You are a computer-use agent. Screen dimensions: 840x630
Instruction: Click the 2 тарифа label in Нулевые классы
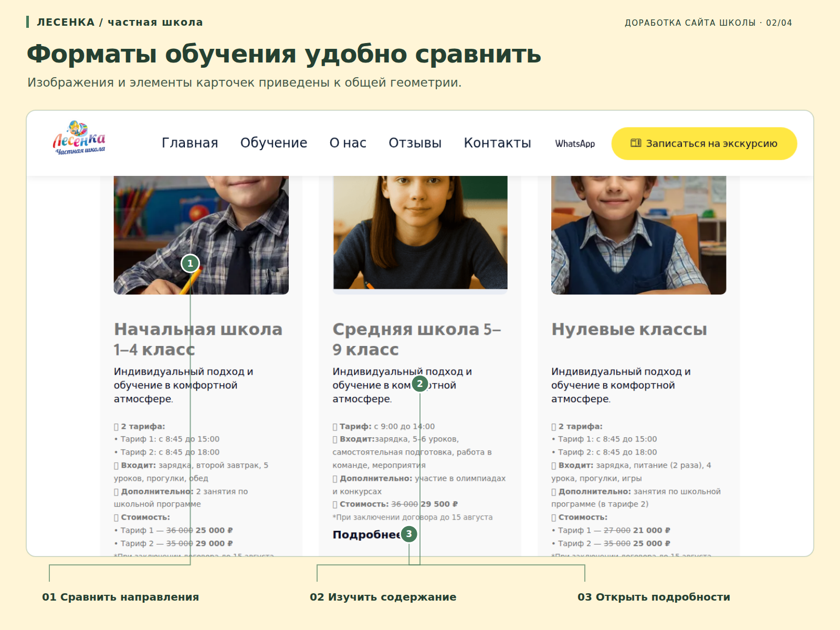(580, 426)
